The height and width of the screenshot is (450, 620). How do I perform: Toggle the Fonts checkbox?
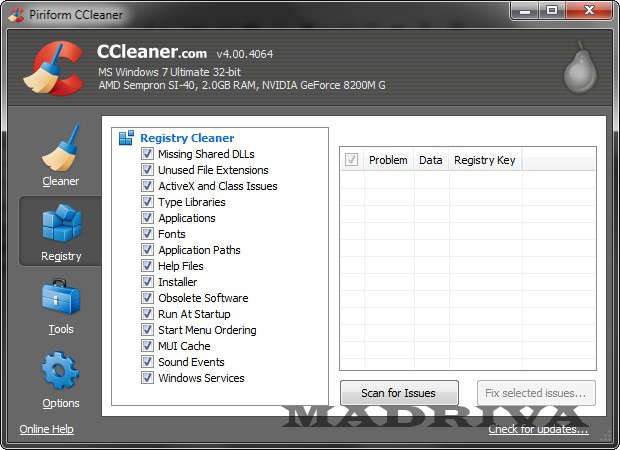(147, 234)
